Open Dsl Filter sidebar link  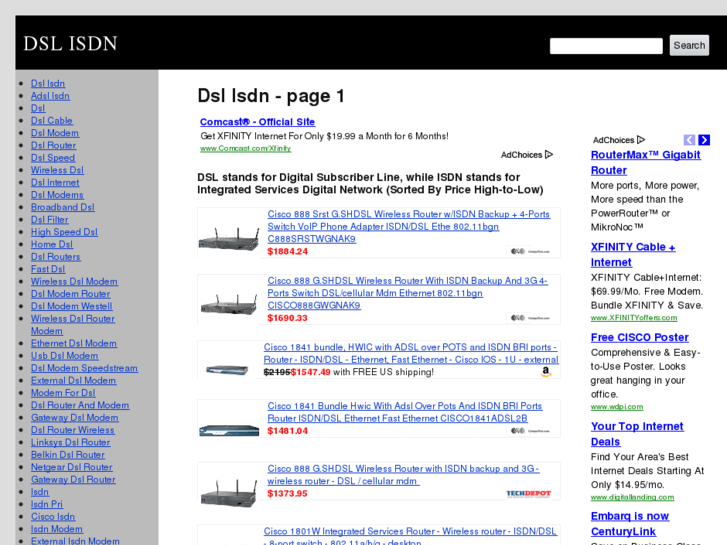click(49, 220)
